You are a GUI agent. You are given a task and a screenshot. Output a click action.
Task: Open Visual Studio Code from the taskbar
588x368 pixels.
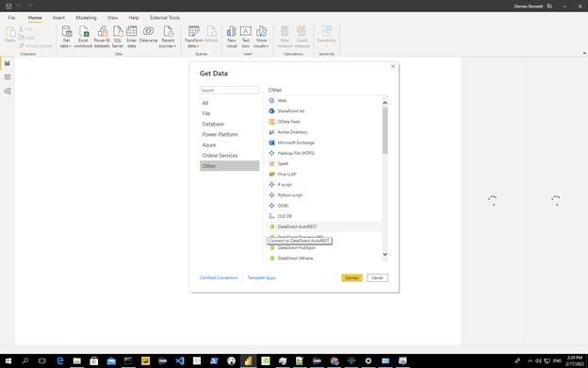click(180, 360)
